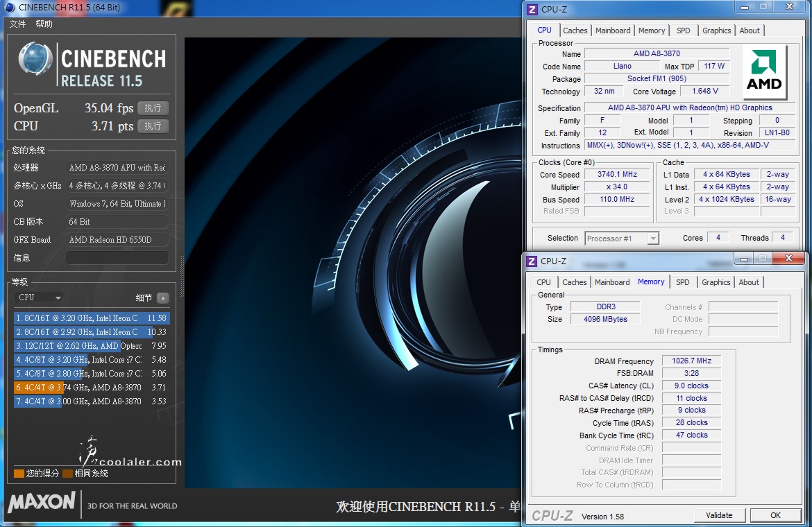Click the MAXON logo in CINEBENCH
This screenshot has height=527, width=812.
(42, 502)
